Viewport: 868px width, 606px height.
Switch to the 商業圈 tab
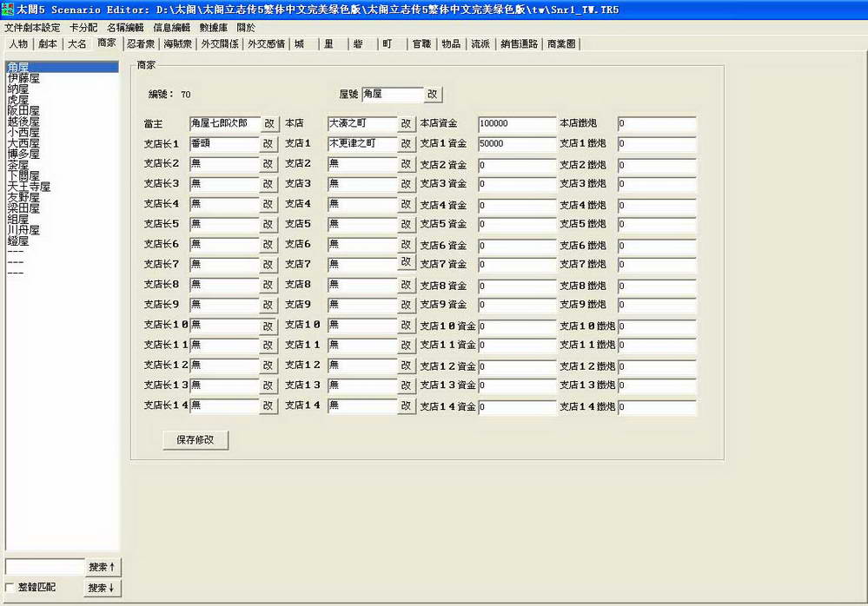tap(560, 43)
